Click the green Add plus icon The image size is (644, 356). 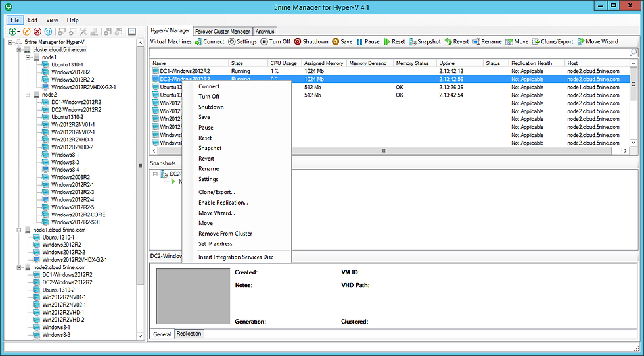coord(12,31)
